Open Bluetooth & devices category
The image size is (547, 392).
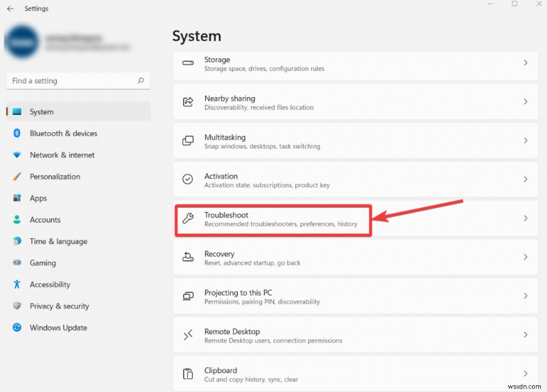(79, 133)
